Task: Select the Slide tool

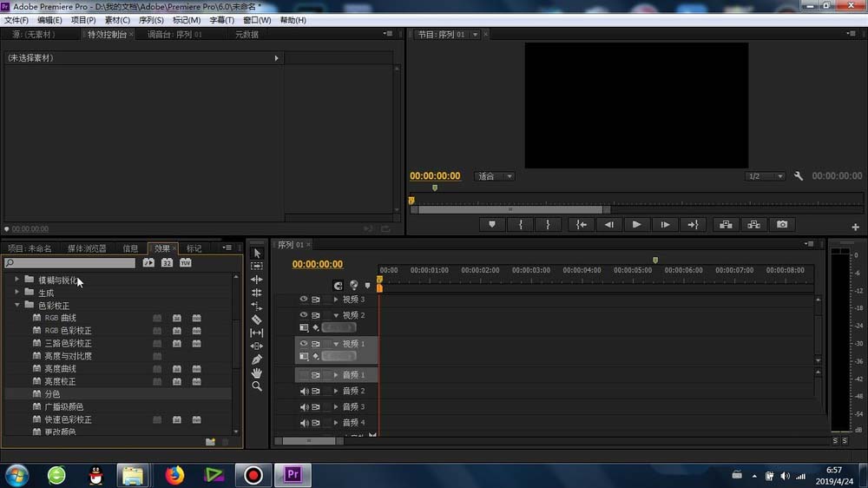Action: click(x=257, y=346)
